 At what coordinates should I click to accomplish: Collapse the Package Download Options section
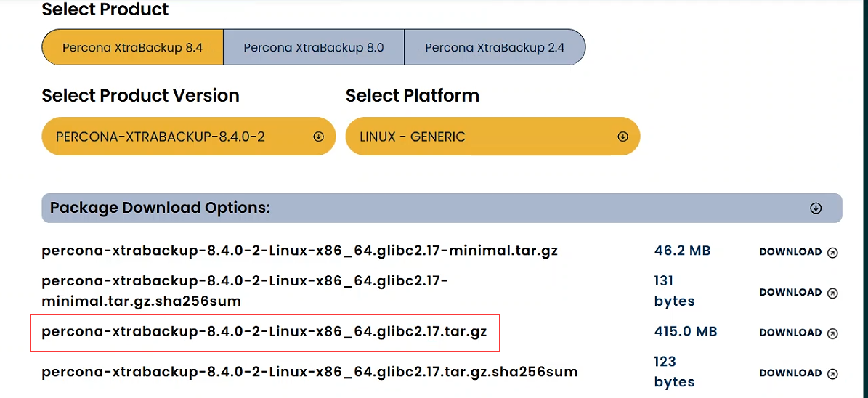click(x=441, y=208)
